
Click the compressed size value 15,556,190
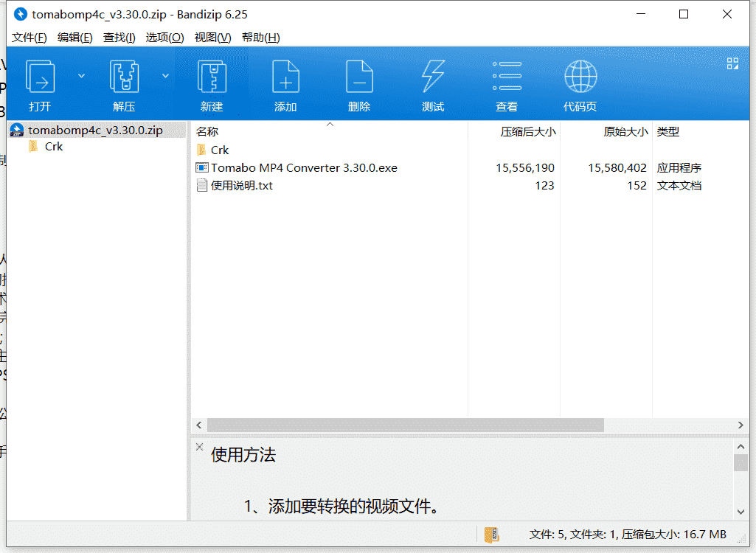pos(525,168)
